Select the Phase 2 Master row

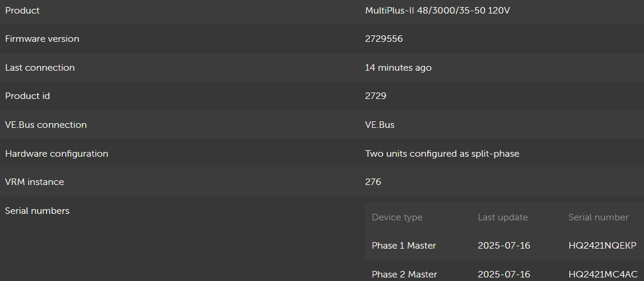coord(404,275)
